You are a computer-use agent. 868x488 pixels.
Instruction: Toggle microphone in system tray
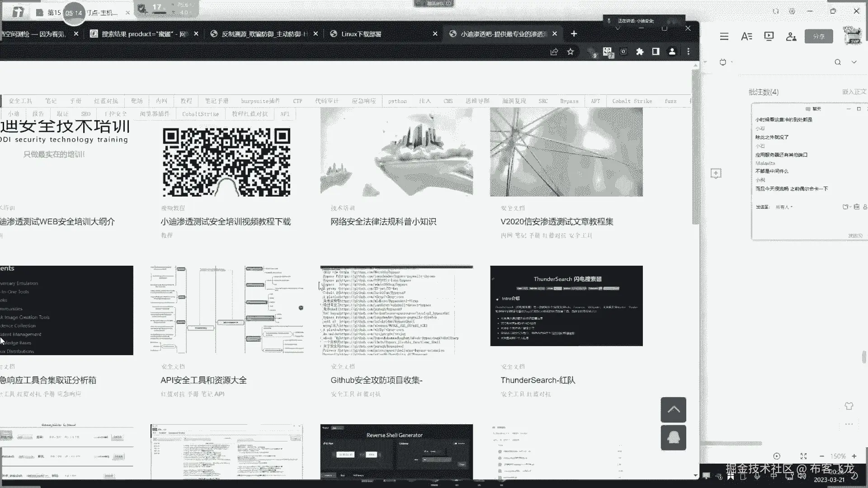(x=757, y=476)
